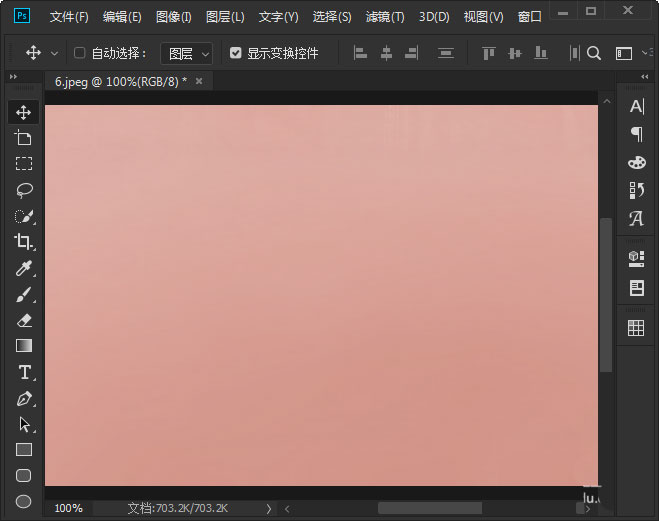Pick the Eyedropper tool
The width and height of the screenshot is (659, 521).
tap(24, 268)
